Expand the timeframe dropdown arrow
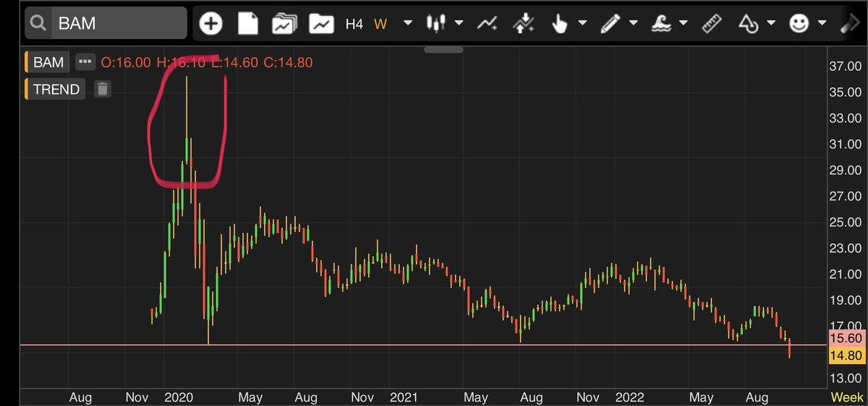This screenshot has height=406, width=868. [407, 24]
